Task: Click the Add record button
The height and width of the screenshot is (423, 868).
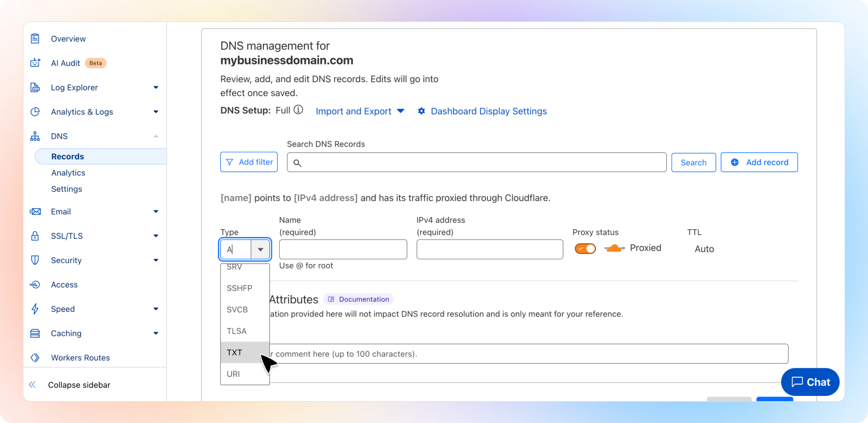Action: point(759,162)
